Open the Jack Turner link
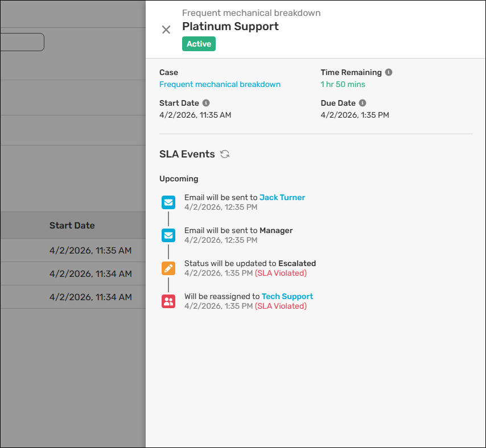Image resolution: width=486 pixels, height=448 pixels. tap(282, 198)
